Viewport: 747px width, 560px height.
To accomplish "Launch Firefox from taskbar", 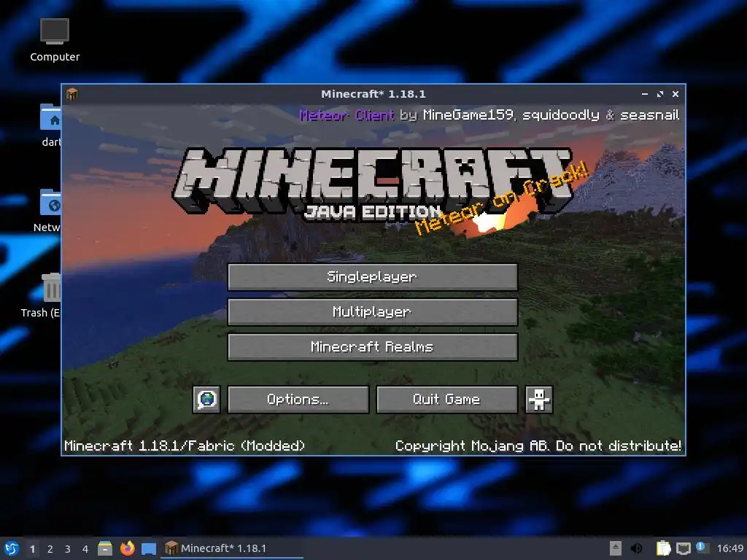I will [127, 548].
